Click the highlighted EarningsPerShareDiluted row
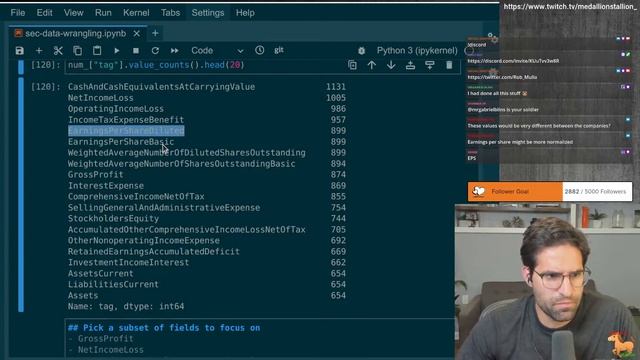 click(126, 131)
